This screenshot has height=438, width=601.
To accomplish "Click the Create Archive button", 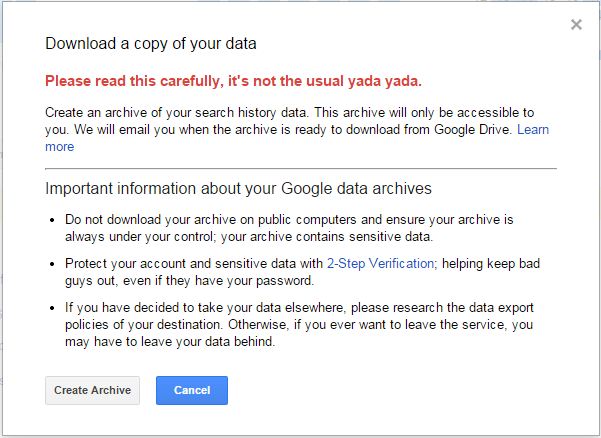I will (x=93, y=390).
